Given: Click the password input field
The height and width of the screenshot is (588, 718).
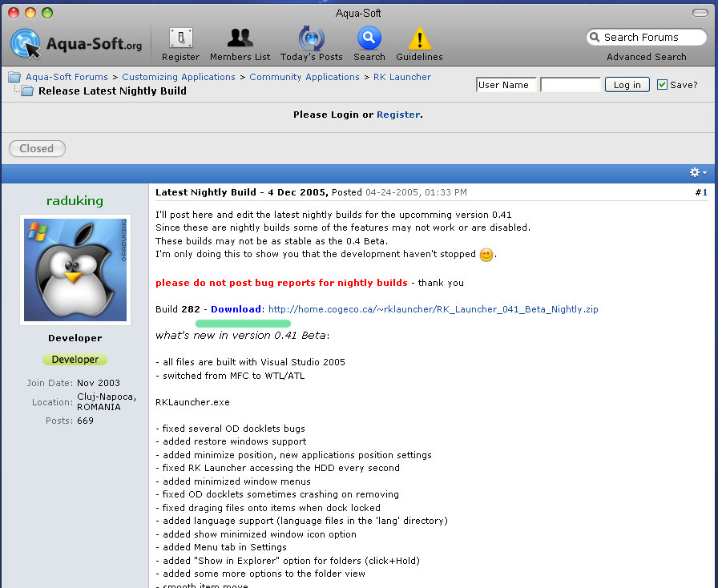Looking at the screenshot, I should click(570, 85).
